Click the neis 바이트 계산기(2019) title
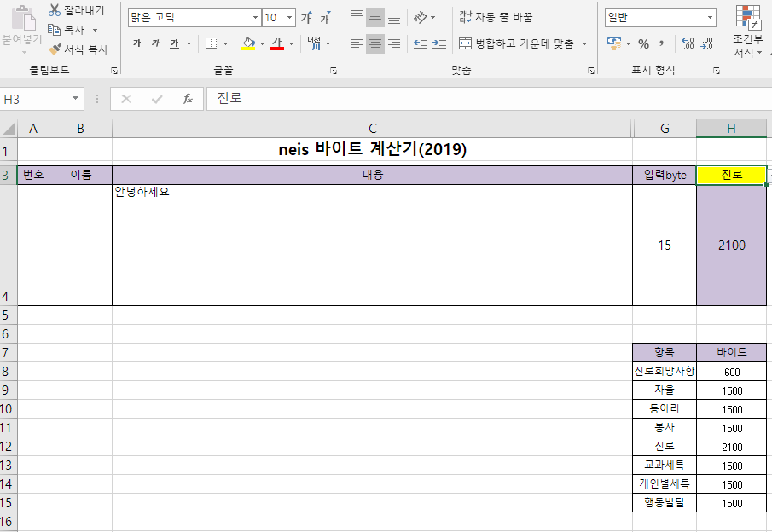This screenshot has height=532, width=772. pyautogui.click(x=372, y=148)
